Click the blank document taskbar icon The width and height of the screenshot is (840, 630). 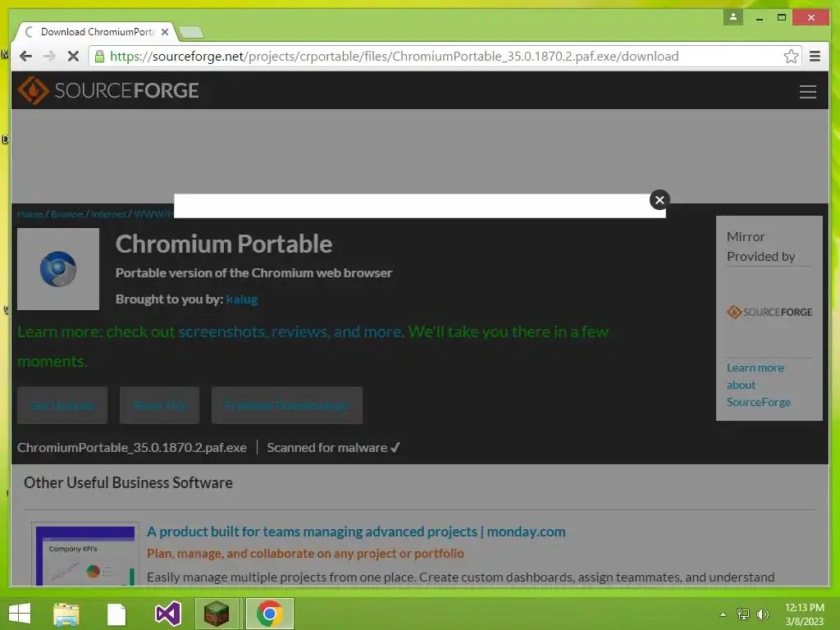pos(116,614)
